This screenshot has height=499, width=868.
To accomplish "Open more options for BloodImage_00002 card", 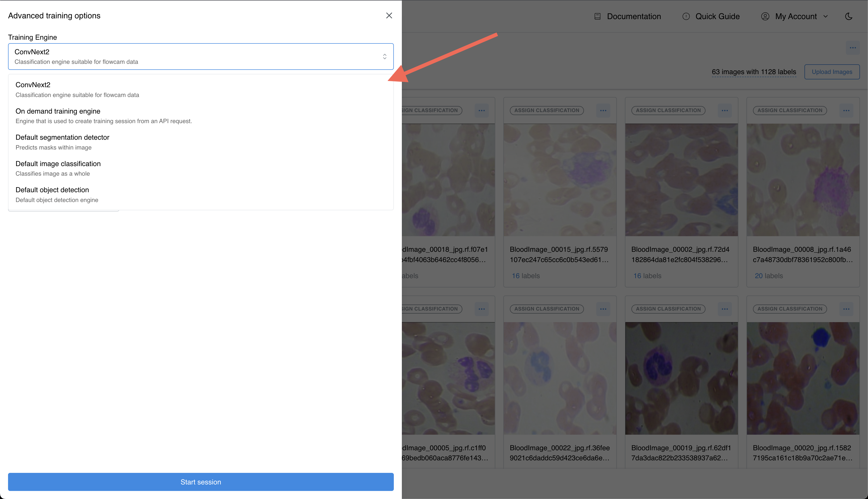I will pos(725,110).
